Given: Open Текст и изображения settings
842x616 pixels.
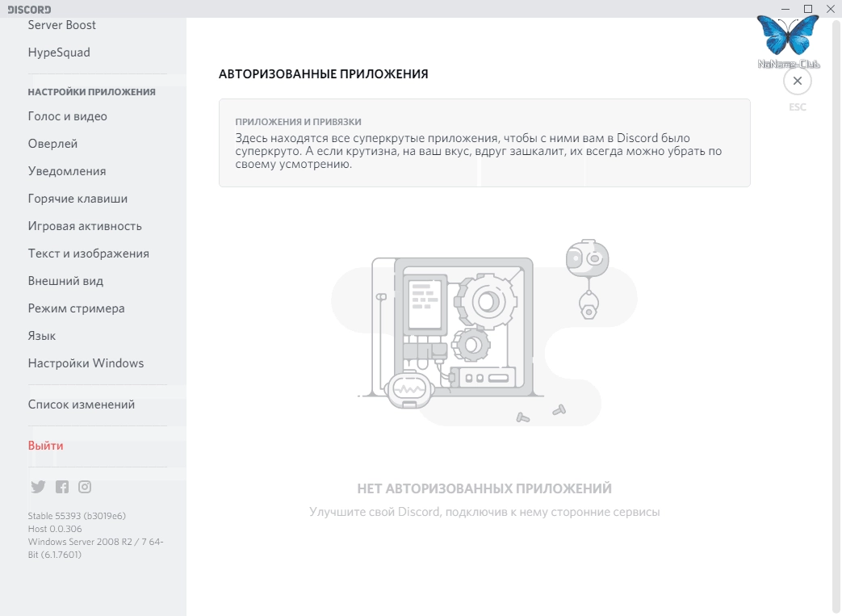Looking at the screenshot, I should tap(89, 254).
